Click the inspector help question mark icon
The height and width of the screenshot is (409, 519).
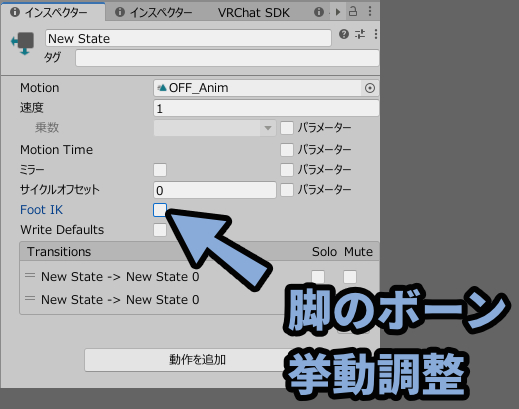point(344,34)
